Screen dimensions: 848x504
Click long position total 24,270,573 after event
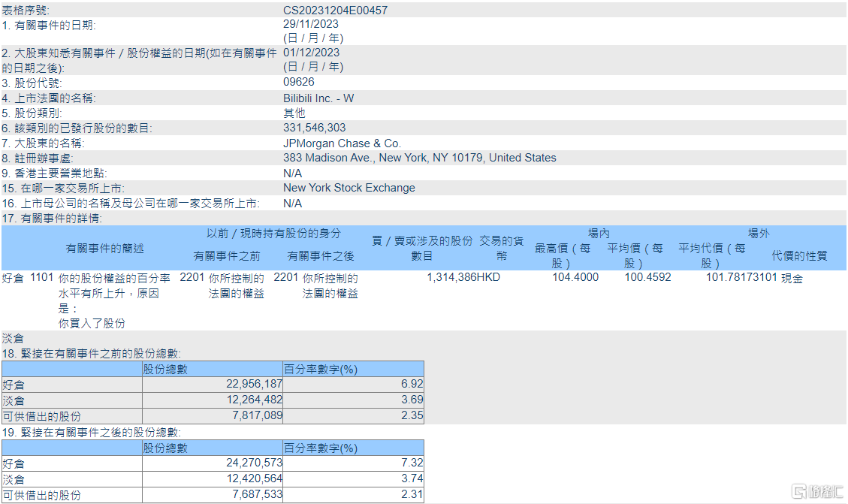point(254,463)
